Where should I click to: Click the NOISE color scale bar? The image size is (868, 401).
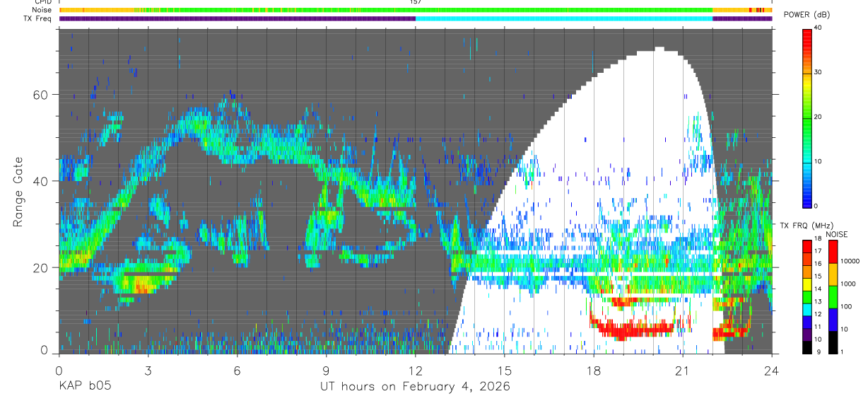click(832, 297)
